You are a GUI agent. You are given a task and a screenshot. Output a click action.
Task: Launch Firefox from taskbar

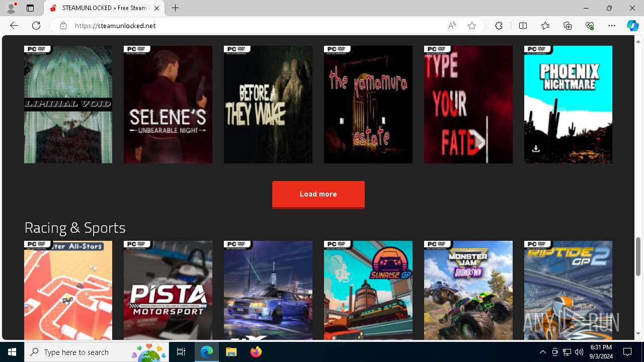tap(256, 352)
